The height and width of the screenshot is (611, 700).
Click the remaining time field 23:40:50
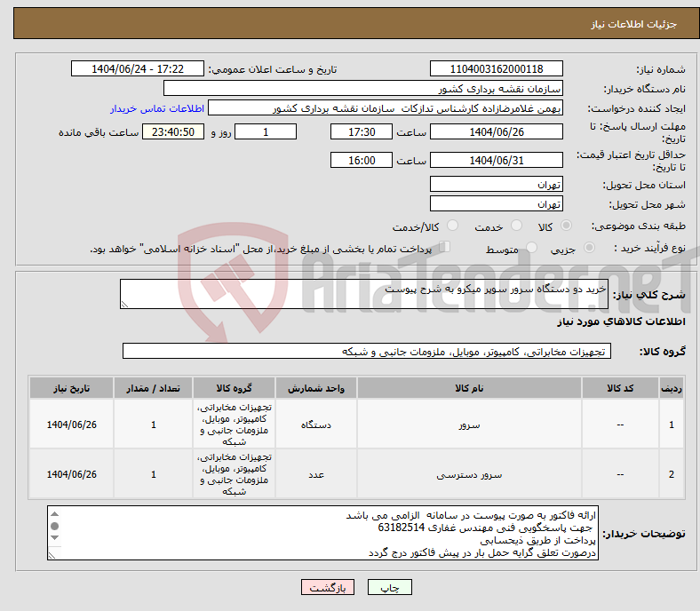click(173, 132)
